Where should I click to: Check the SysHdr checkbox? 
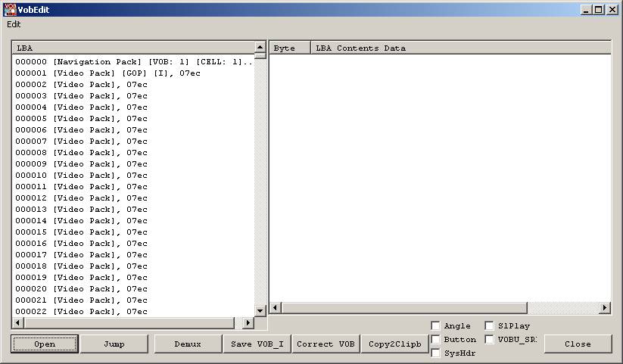click(x=435, y=353)
